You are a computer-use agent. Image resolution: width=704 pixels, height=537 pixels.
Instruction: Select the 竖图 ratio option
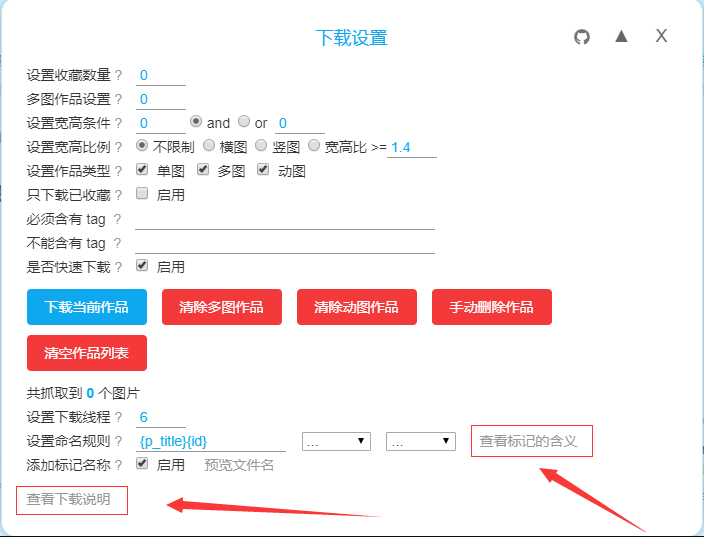pos(261,145)
